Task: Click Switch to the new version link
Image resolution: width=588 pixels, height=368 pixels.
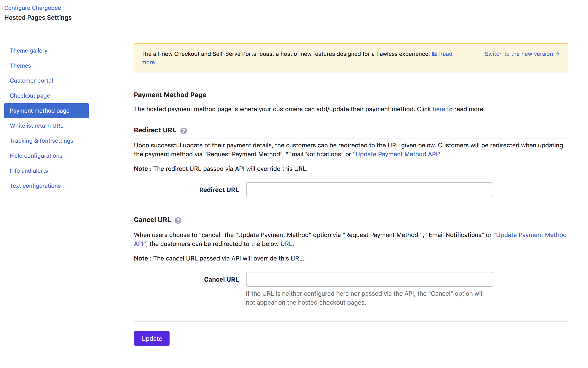Action: [522, 54]
